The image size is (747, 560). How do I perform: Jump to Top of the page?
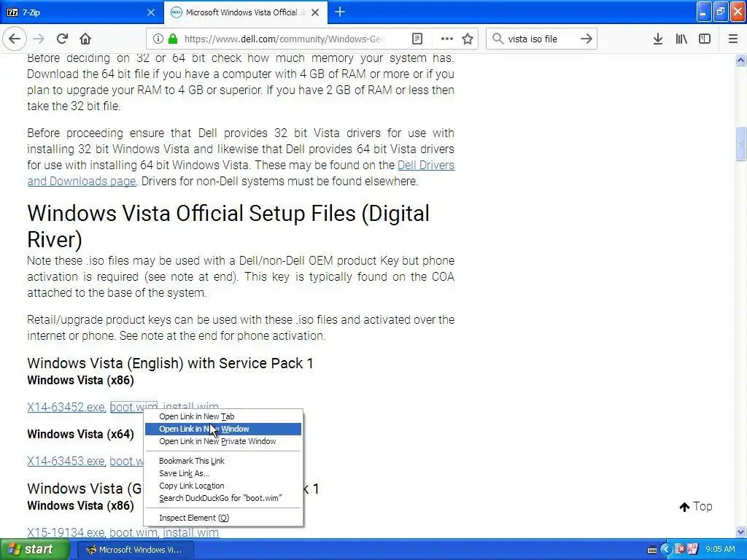[695, 506]
